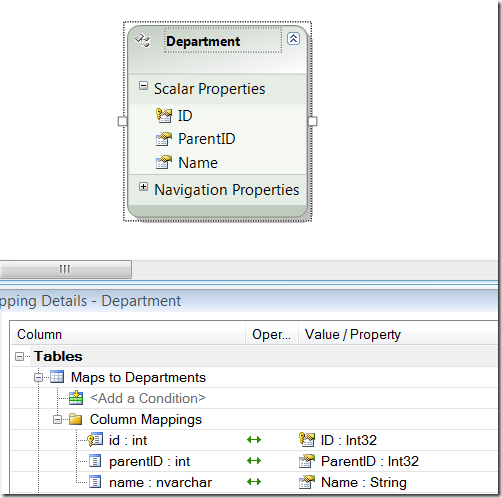Open the Name : String property value cell

pos(364,482)
